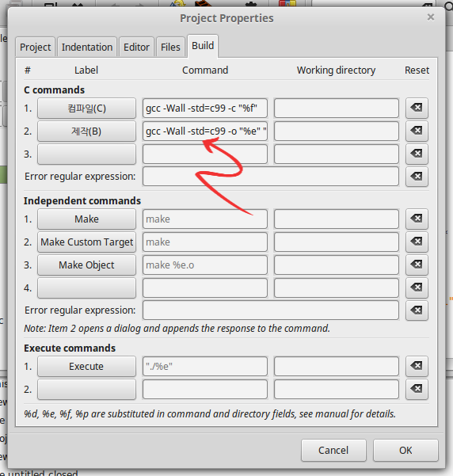Viewport: 453px width, 476px height.
Task: Edit the Make Custom Target command field
Action: pyautogui.click(x=205, y=242)
